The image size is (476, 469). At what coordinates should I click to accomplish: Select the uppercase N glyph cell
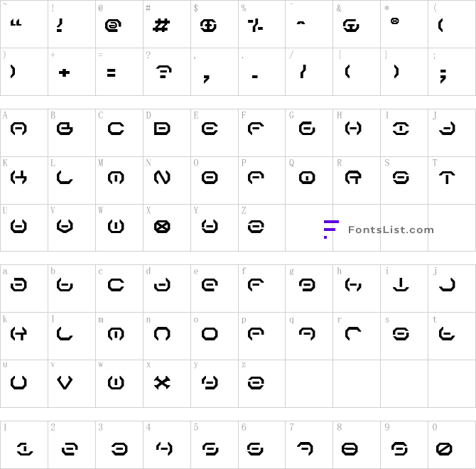pos(167,180)
